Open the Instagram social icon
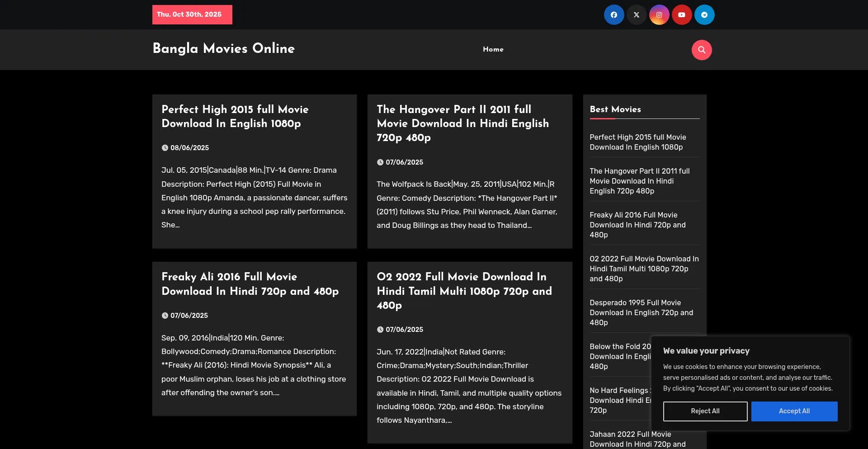Viewport: 868px width, 449px height. click(659, 15)
